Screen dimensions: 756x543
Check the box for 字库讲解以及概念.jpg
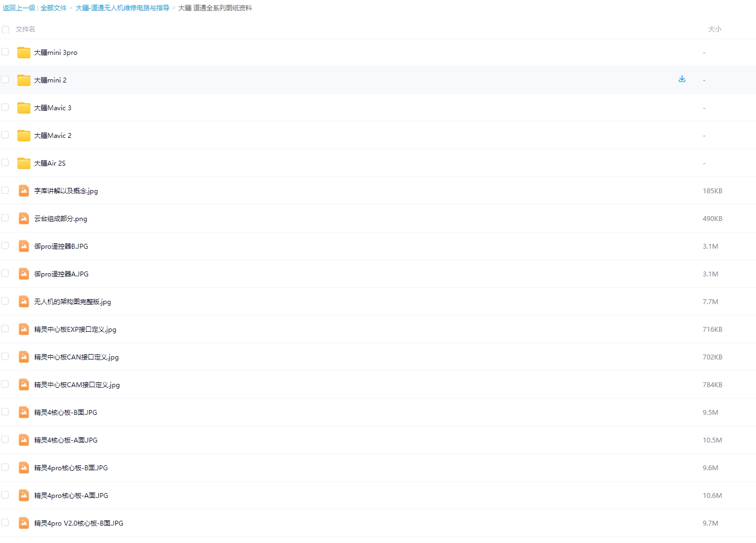(5, 190)
